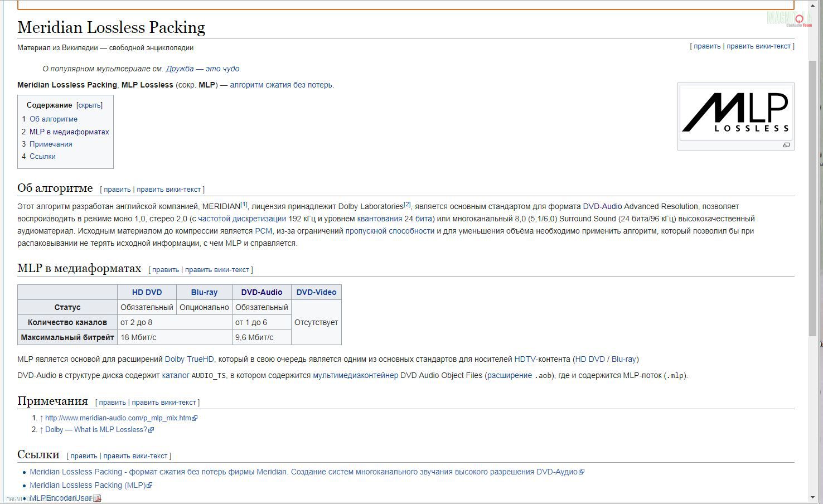Click external link icon after meridian-audio.com URL

pos(195,418)
